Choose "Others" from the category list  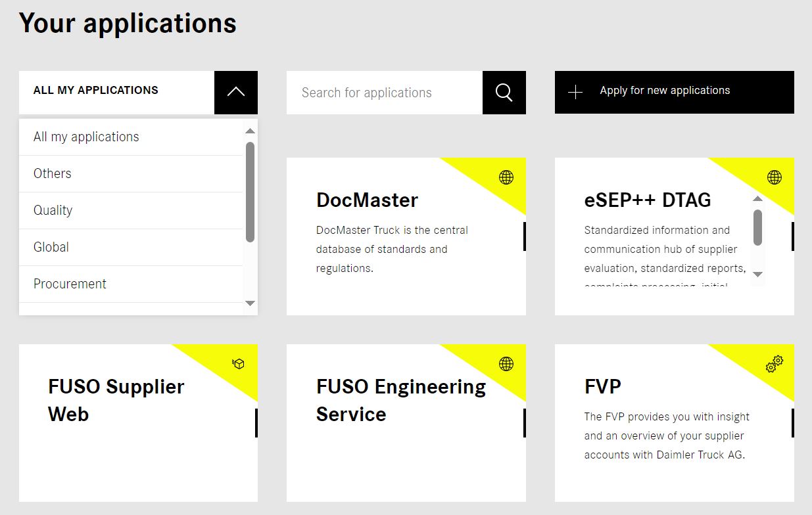coord(53,173)
